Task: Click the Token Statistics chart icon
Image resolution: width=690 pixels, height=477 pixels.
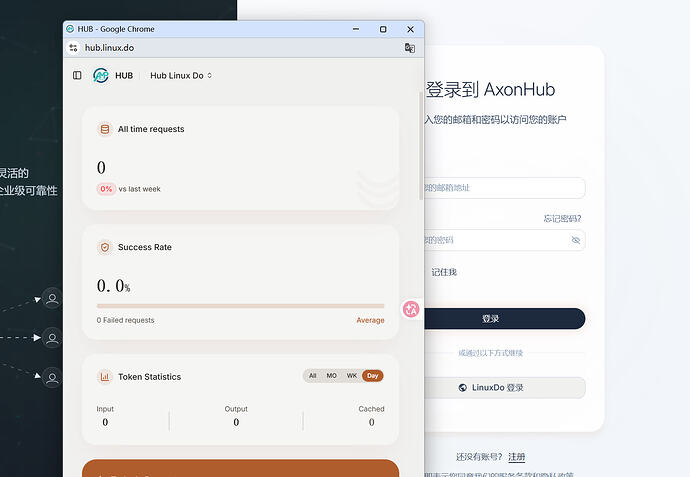Action: pyautogui.click(x=105, y=377)
